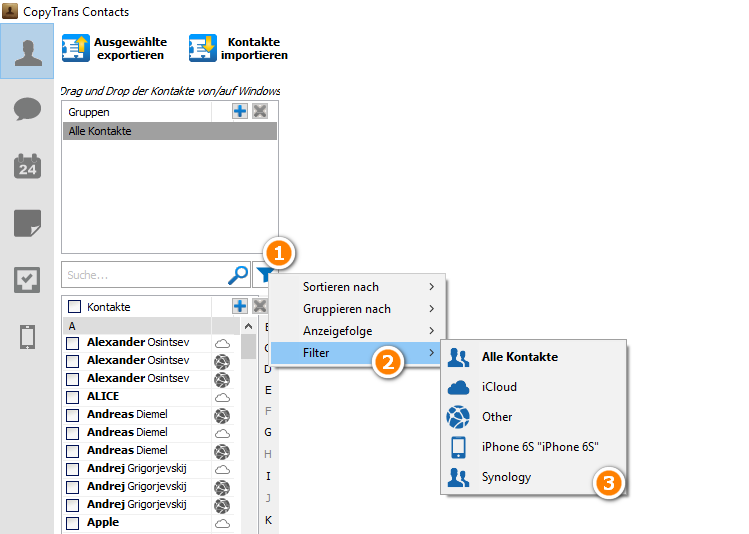Click the Synology people icon in submenu
Viewport: 749px width, 534px height.
(x=459, y=477)
